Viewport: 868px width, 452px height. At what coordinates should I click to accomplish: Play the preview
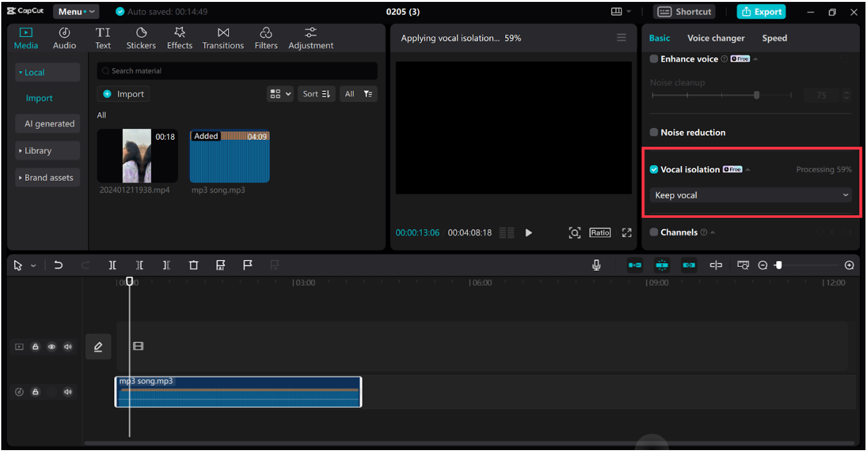click(528, 233)
